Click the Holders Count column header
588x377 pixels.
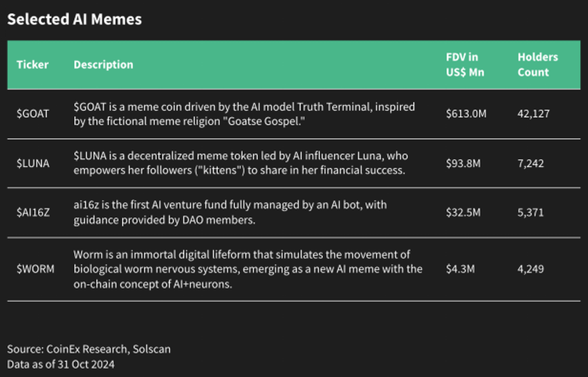(538, 64)
